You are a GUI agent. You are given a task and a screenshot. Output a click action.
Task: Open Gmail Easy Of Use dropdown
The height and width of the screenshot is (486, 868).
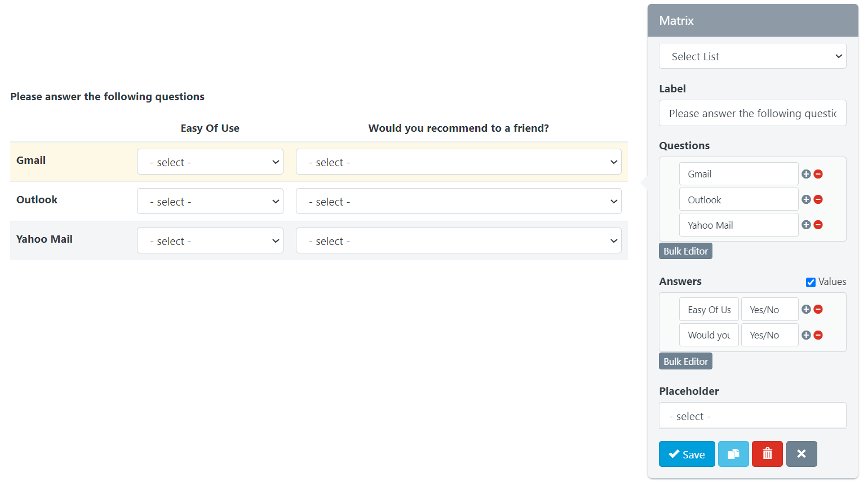pos(210,162)
